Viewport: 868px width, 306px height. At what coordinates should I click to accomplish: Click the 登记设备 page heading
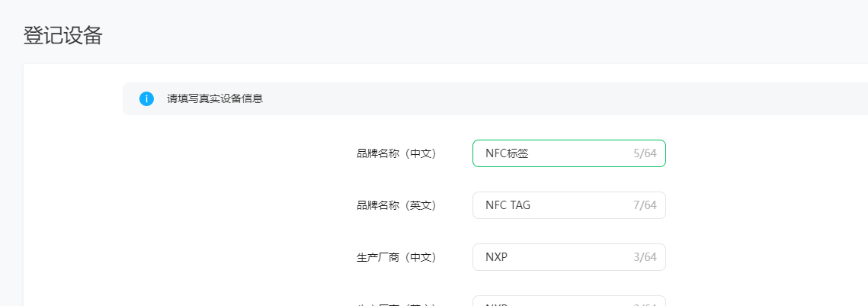[x=63, y=36]
